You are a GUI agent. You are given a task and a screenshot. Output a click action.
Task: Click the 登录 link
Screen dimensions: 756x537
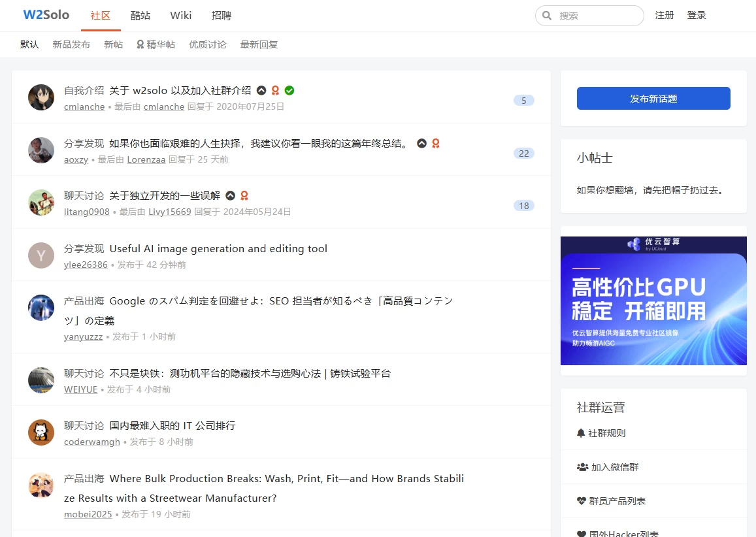tap(696, 15)
